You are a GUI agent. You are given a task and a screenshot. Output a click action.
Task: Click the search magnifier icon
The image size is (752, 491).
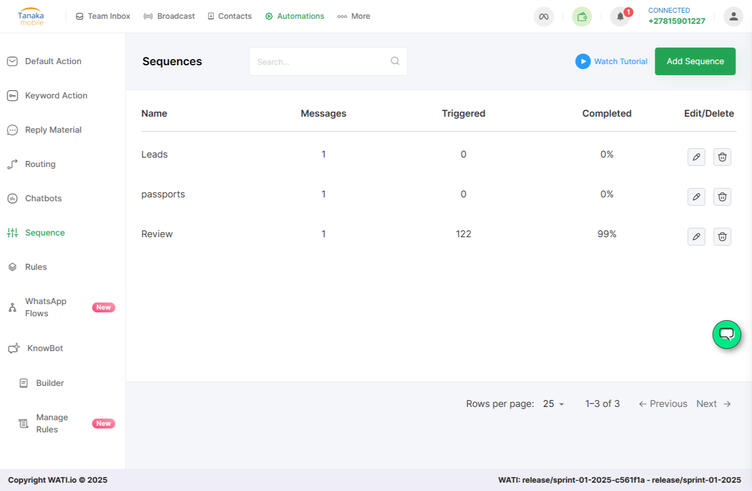pyautogui.click(x=395, y=61)
